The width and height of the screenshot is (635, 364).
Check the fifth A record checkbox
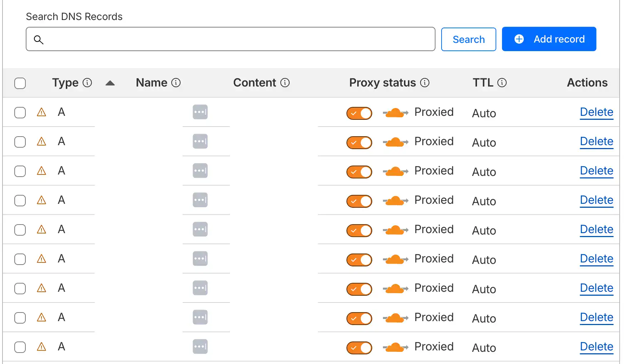tap(20, 230)
